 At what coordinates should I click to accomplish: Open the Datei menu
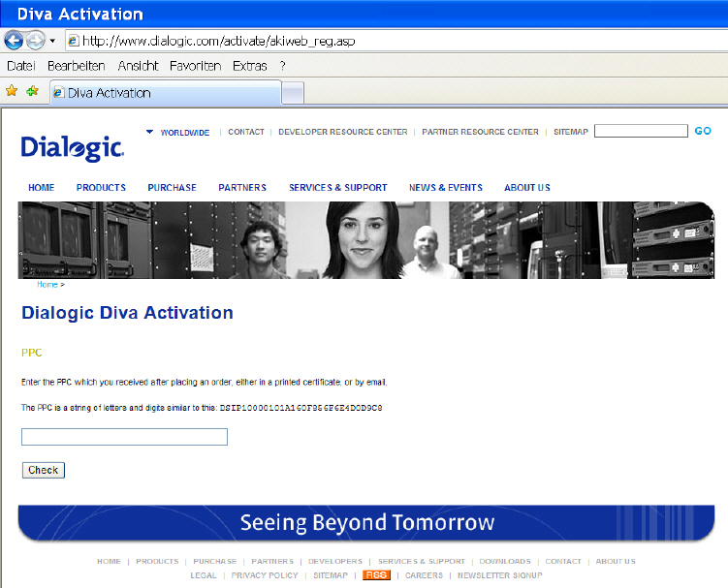[x=21, y=66]
